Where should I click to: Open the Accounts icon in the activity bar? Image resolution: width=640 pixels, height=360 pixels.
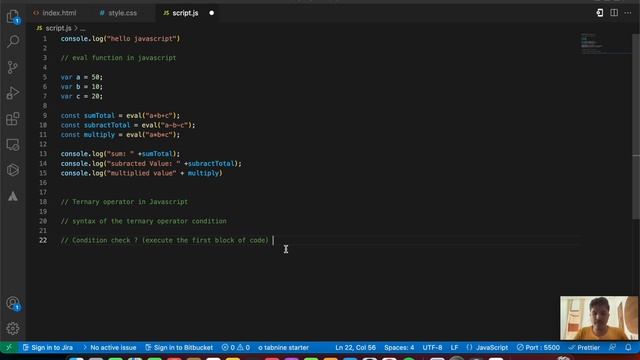pyautogui.click(x=13, y=303)
